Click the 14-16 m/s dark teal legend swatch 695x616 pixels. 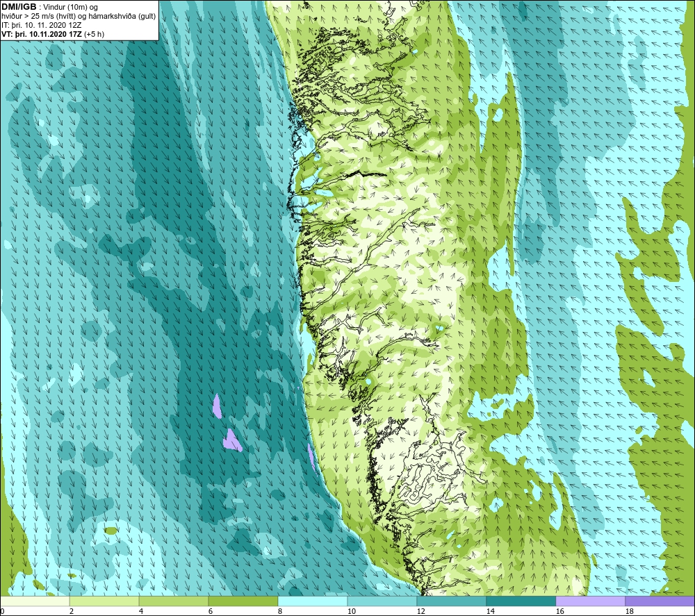(x=521, y=601)
